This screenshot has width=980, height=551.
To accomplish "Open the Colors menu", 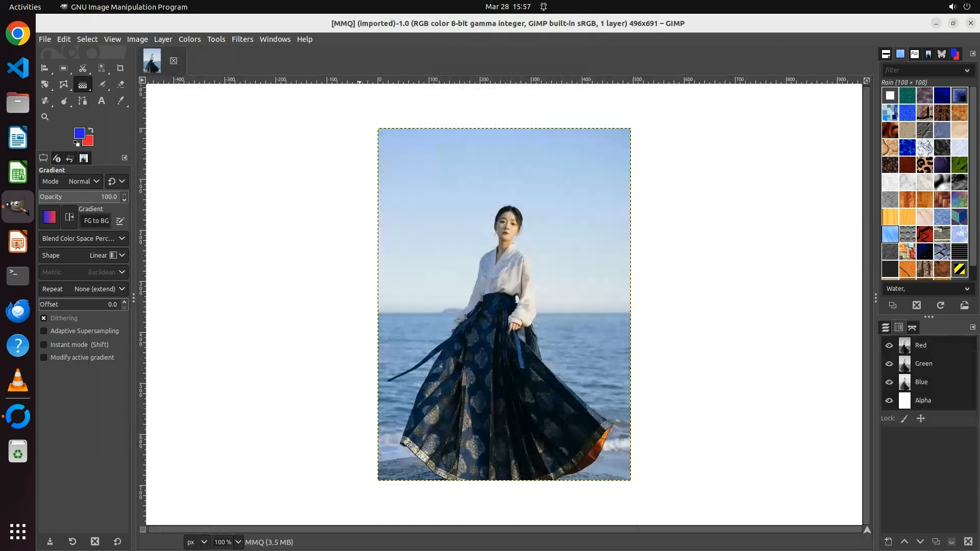I will click(x=189, y=39).
